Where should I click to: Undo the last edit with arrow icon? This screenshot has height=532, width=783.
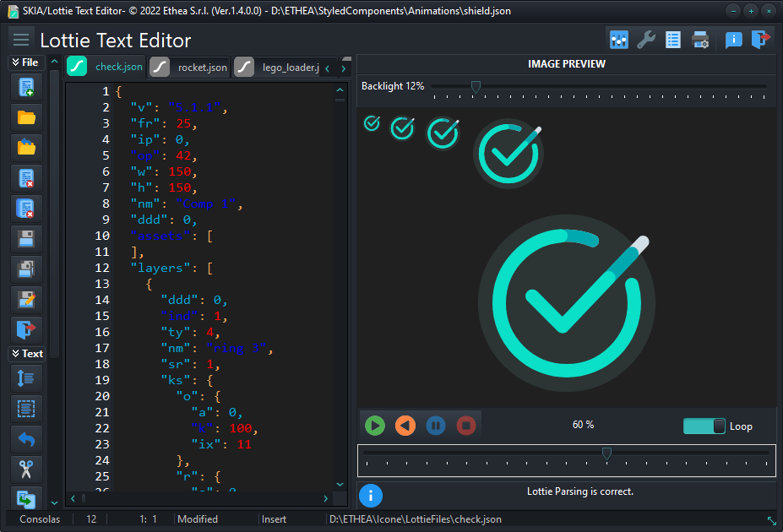click(26, 439)
